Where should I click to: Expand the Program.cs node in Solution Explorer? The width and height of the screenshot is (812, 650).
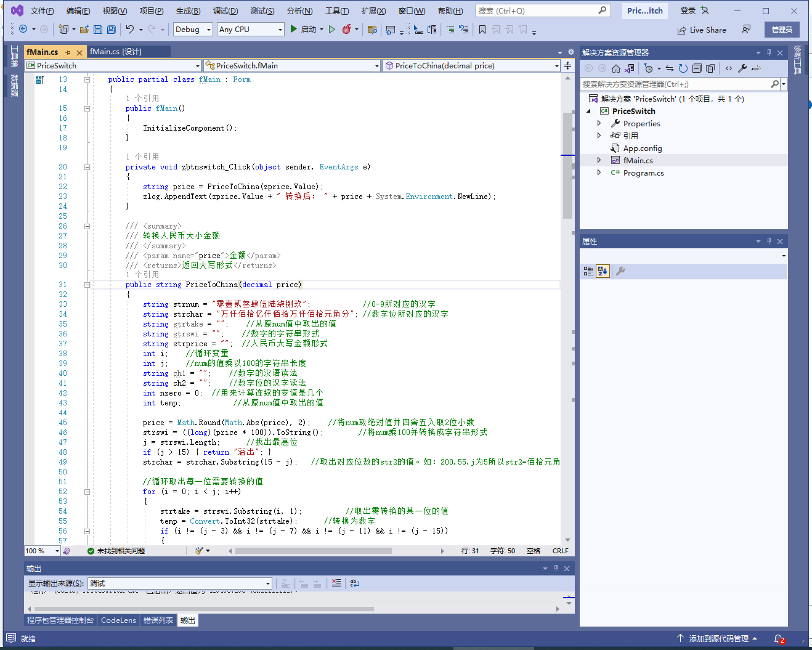[599, 173]
